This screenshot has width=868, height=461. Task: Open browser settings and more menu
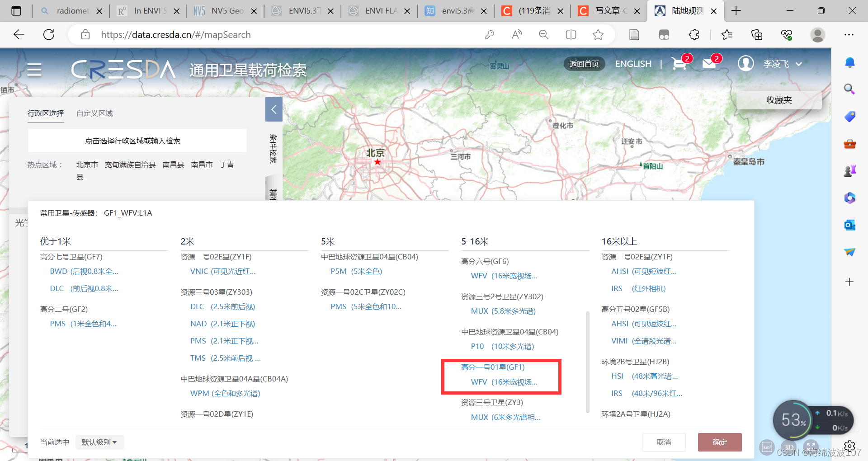(x=849, y=34)
